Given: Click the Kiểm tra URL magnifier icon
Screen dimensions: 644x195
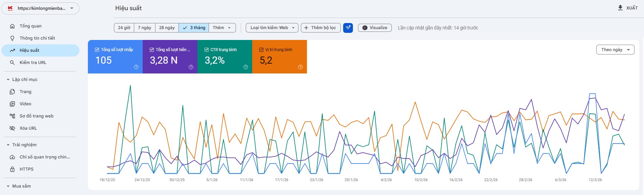Looking at the screenshot, I should point(13,63).
